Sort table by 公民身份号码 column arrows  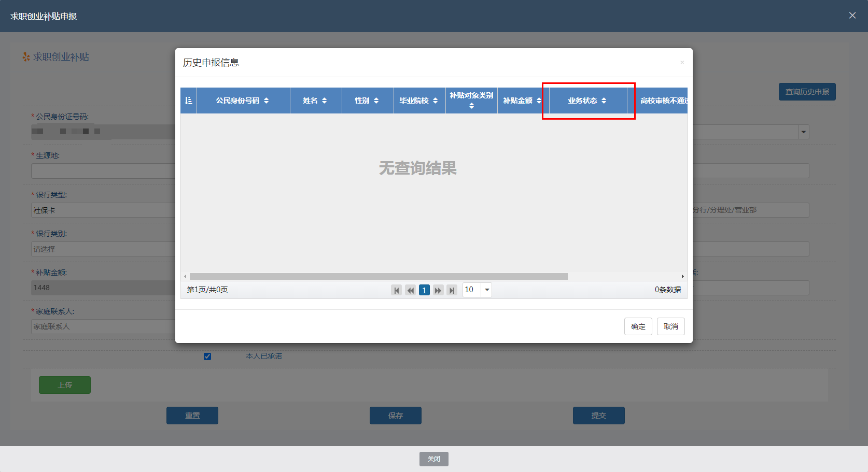[x=266, y=101]
